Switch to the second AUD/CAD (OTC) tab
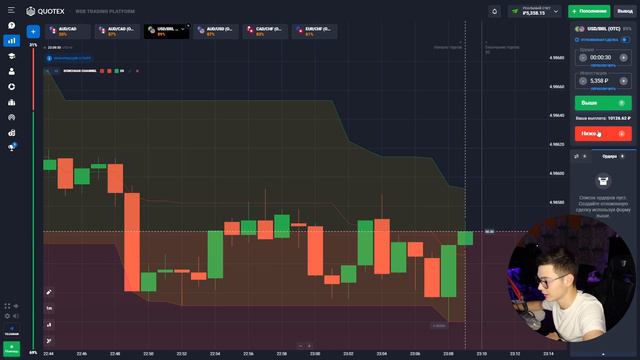This screenshot has height=360, width=640. click(117, 31)
